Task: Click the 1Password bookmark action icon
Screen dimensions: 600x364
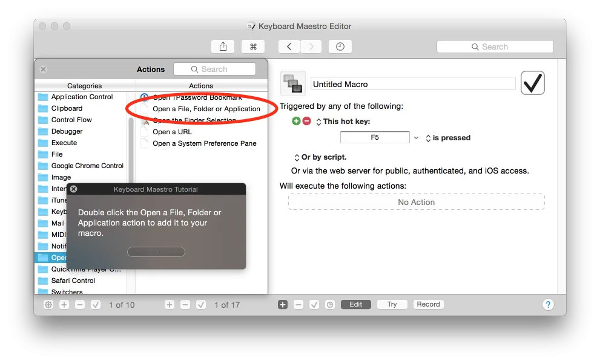Action: pyautogui.click(x=144, y=97)
